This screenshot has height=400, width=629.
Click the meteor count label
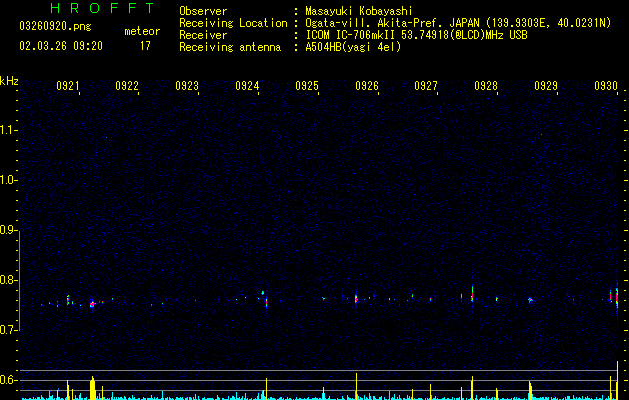142,31
